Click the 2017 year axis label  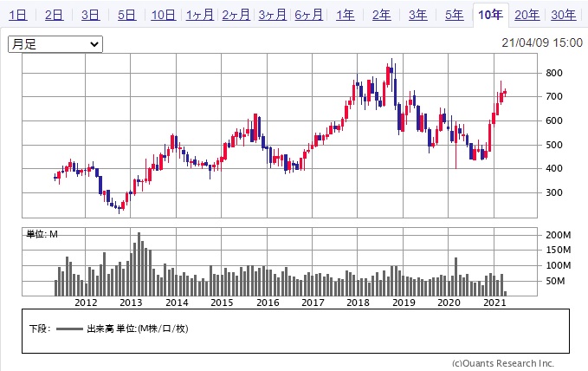pyautogui.click(x=313, y=303)
